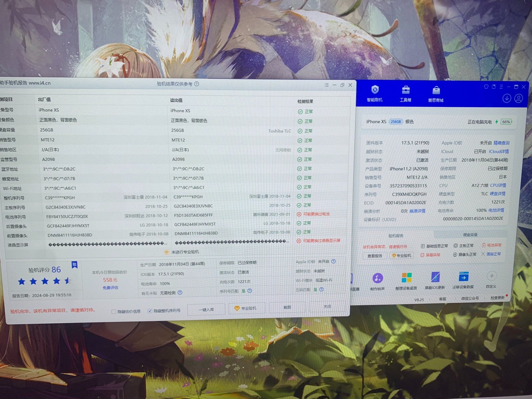Launch the 屏蔽iOS更新 block update tool
The height and width of the screenshot is (399, 532).
[435, 281]
